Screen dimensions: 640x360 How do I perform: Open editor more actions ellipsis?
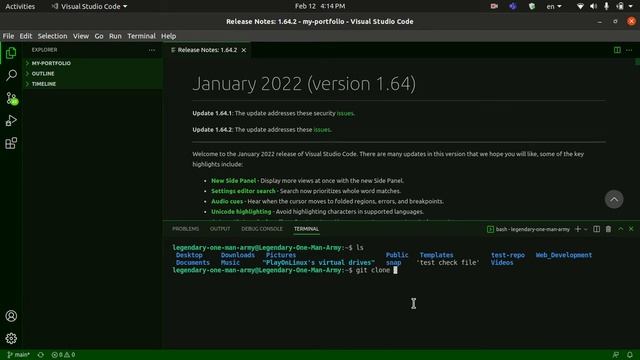click(629, 50)
